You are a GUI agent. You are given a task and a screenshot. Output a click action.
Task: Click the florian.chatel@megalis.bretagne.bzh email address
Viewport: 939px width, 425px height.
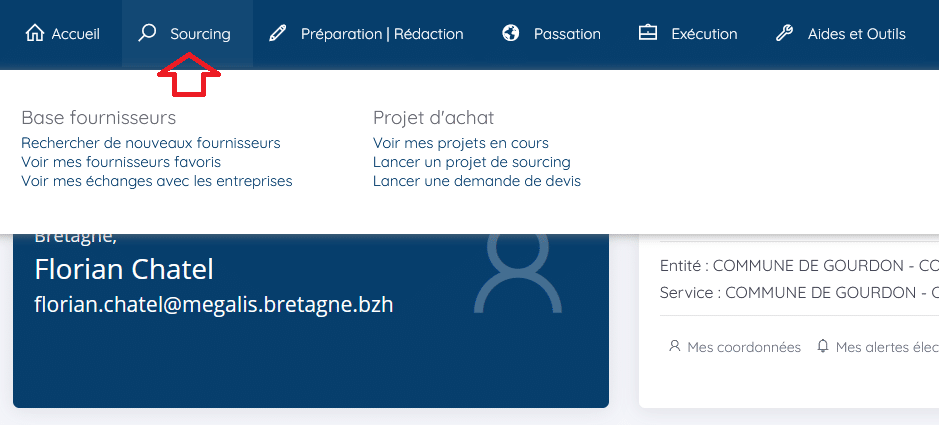(x=214, y=304)
